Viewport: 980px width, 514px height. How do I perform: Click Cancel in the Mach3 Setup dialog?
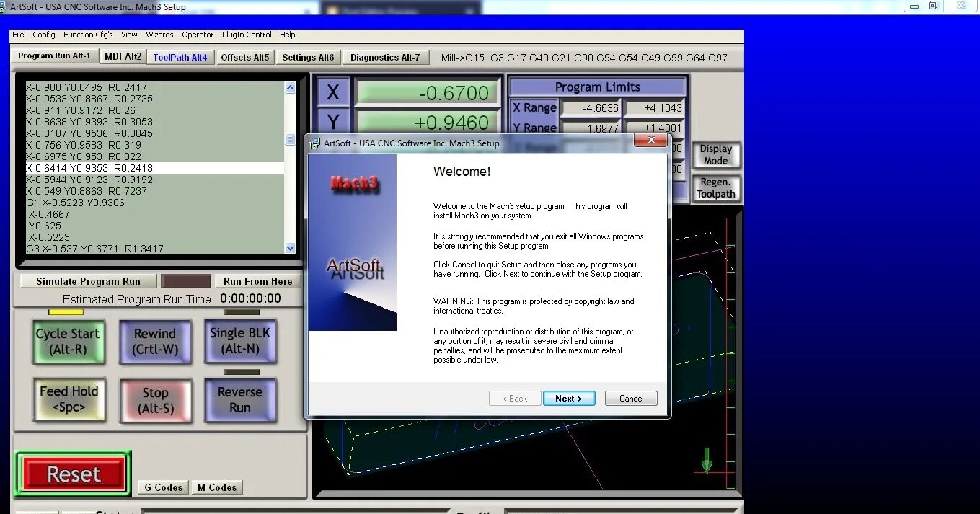coord(631,399)
